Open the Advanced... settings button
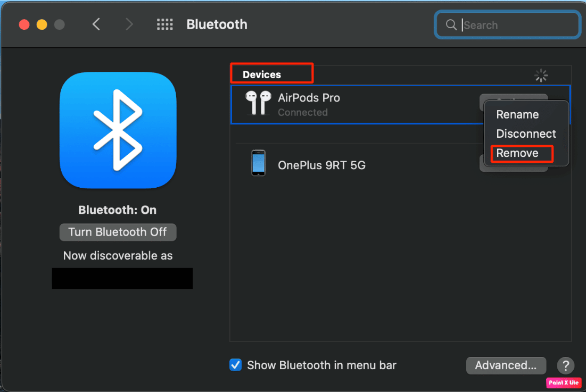 point(506,365)
